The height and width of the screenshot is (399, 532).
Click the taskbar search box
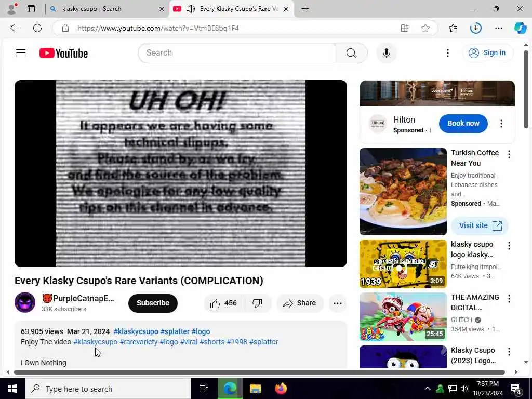(108, 389)
